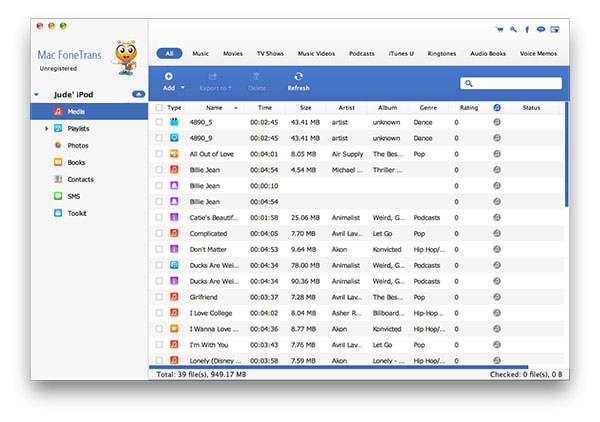Viewport: 600px width, 422px height.
Task: Check the box for Don't Matter
Action: coord(159,249)
